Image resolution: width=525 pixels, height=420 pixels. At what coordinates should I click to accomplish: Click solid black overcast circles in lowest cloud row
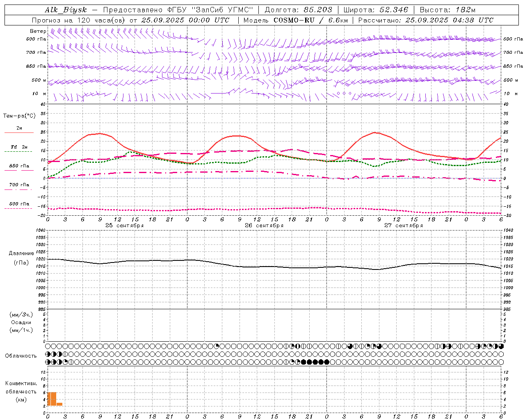click(315, 362)
